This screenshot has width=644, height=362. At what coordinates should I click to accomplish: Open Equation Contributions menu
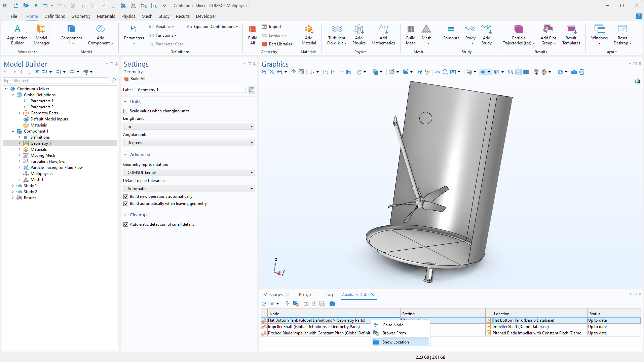coord(213,27)
